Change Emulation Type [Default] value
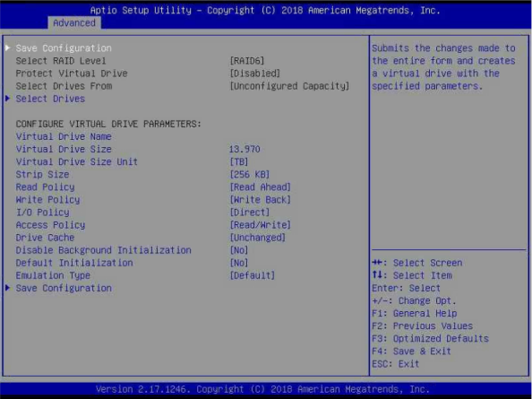532x399 pixels. coord(253,276)
